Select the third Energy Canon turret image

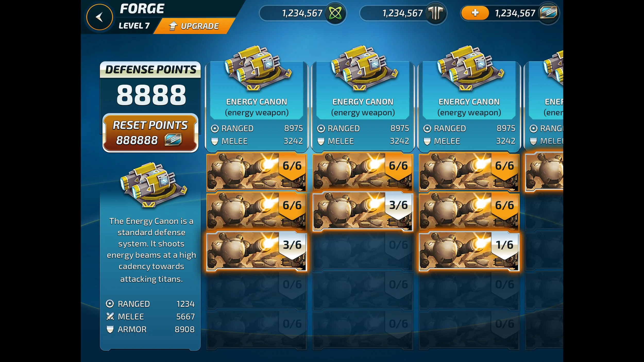470,68
